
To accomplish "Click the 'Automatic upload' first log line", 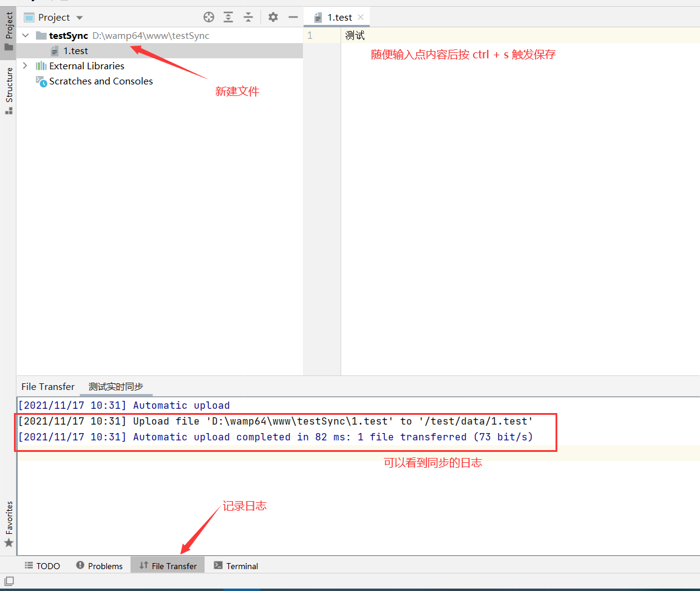I will 124,405.
